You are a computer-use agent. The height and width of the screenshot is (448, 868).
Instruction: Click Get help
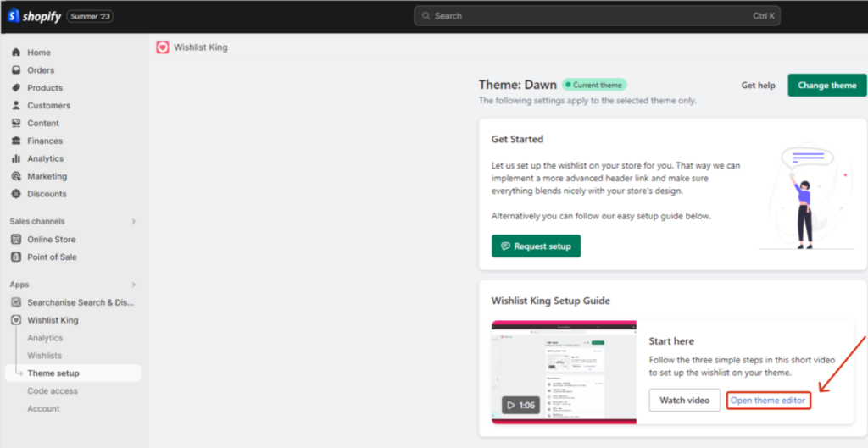758,86
